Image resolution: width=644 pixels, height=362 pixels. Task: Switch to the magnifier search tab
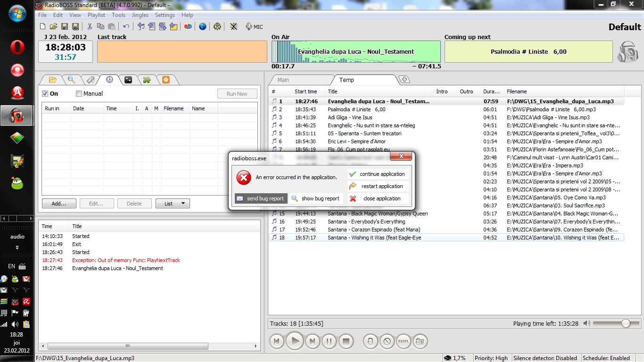[71, 80]
